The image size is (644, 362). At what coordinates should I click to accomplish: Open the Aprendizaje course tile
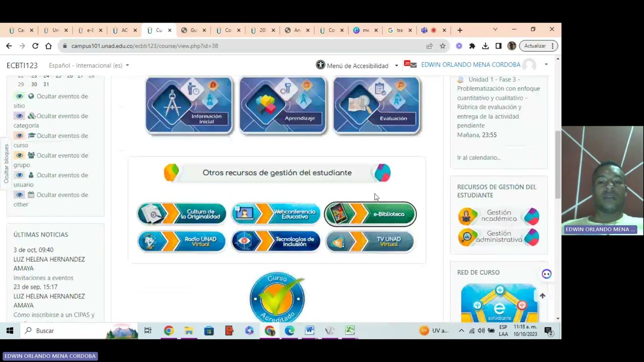pos(283,105)
